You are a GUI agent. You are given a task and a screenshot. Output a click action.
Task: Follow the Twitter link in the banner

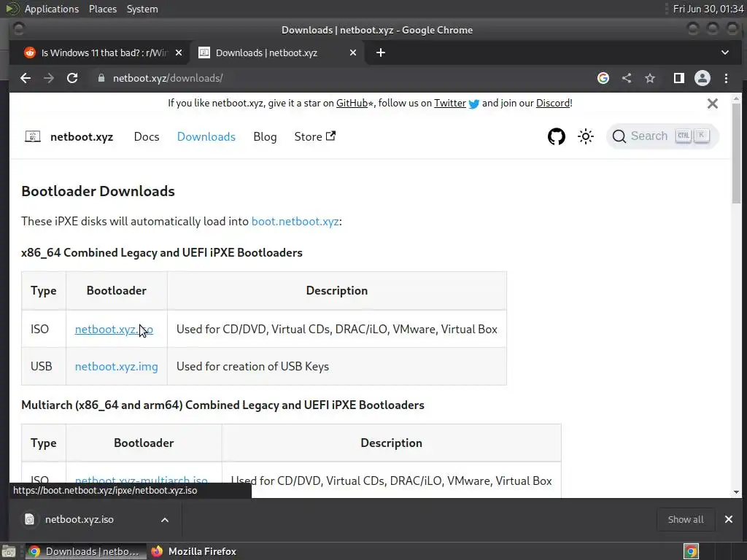449,104
